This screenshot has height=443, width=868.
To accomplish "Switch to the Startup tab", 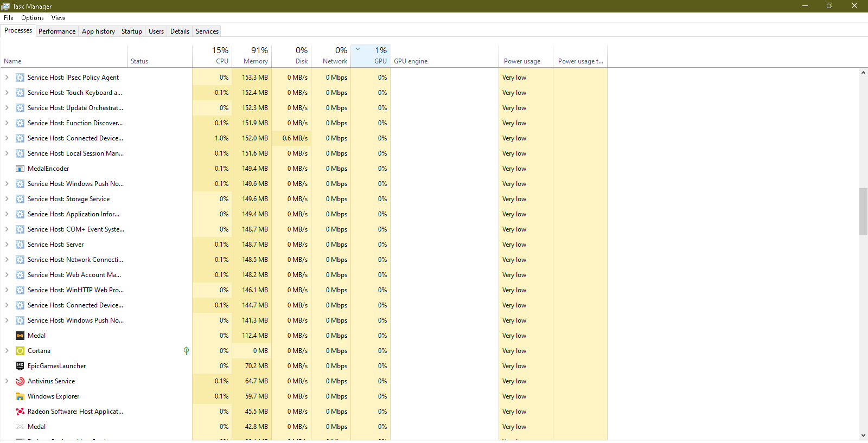I will pyautogui.click(x=132, y=31).
